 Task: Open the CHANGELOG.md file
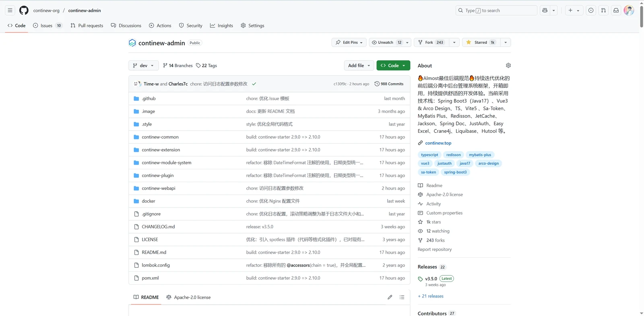[x=158, y=227]
